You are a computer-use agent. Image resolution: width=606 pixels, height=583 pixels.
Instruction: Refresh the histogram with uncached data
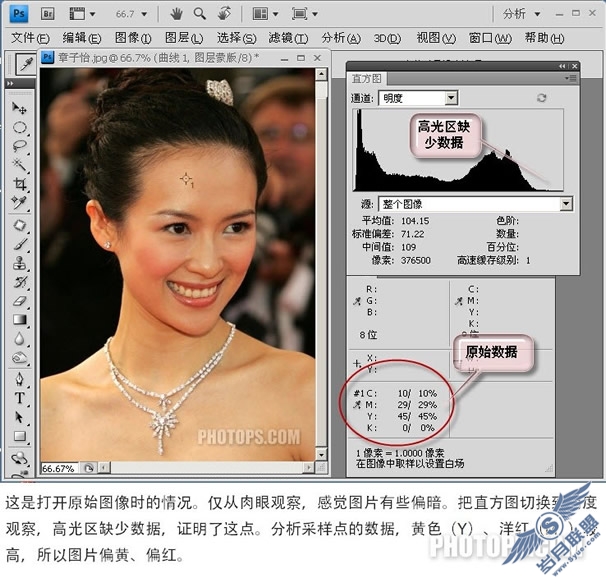pyautogui.click(x=541, y=98)
